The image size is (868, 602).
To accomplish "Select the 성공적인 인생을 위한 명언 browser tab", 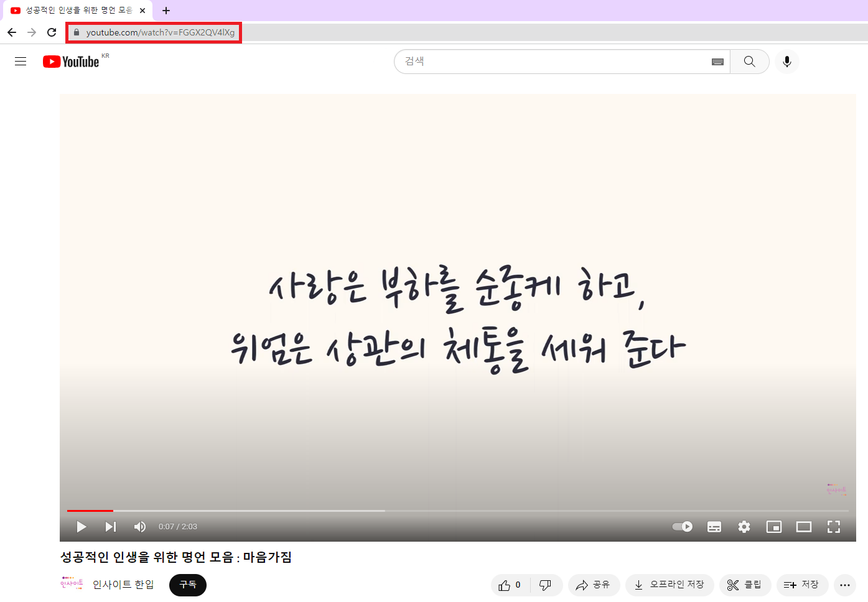I will click(x=75, y=10).
